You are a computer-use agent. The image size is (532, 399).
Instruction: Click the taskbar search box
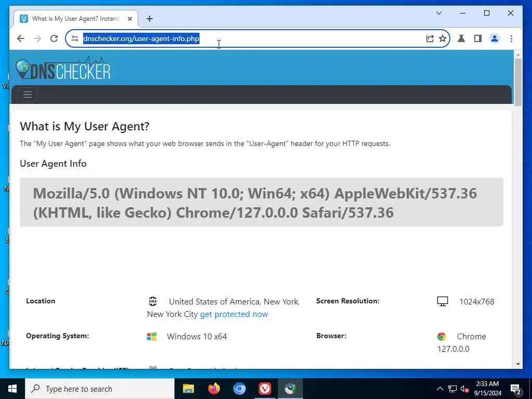[100, 389]
